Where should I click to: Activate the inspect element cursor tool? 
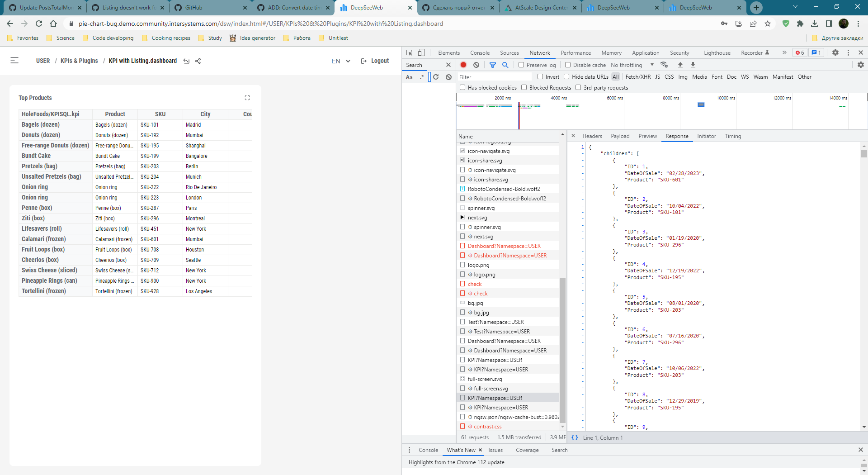(409, 52)
